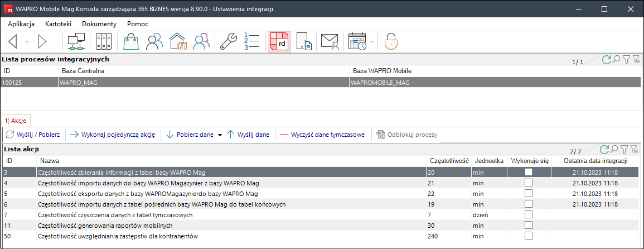
Task: Refresh the Lista akcji
Action: (604, 150)
